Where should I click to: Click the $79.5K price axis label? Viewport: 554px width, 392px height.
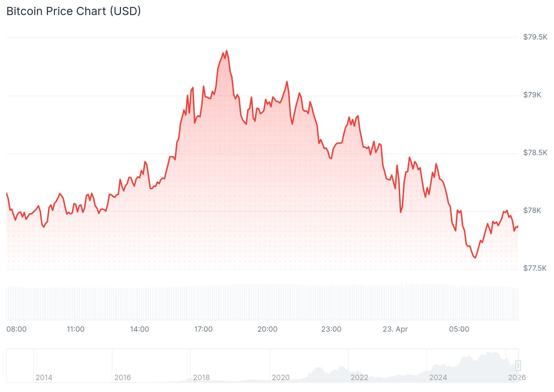pos(535,37)
